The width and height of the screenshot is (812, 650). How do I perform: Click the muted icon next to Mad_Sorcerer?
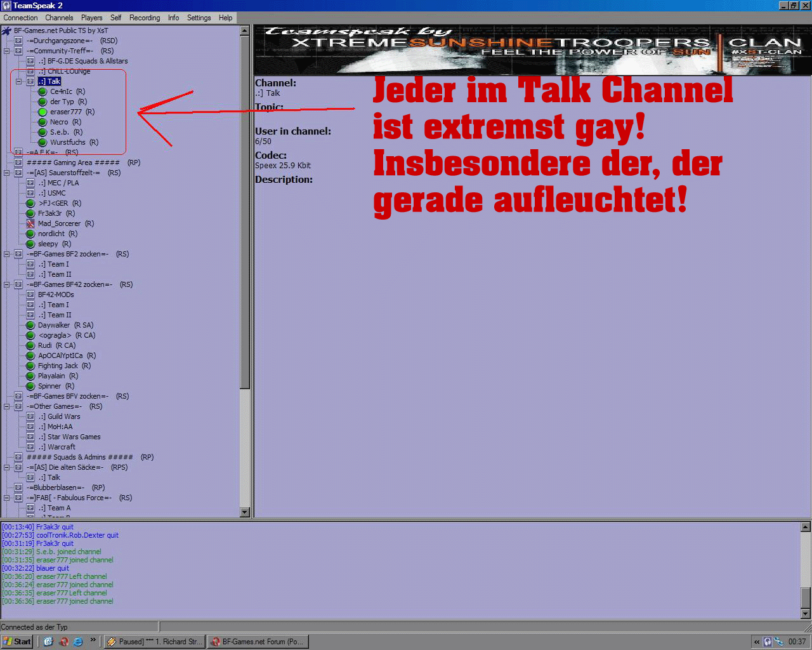tap(30, 223)
